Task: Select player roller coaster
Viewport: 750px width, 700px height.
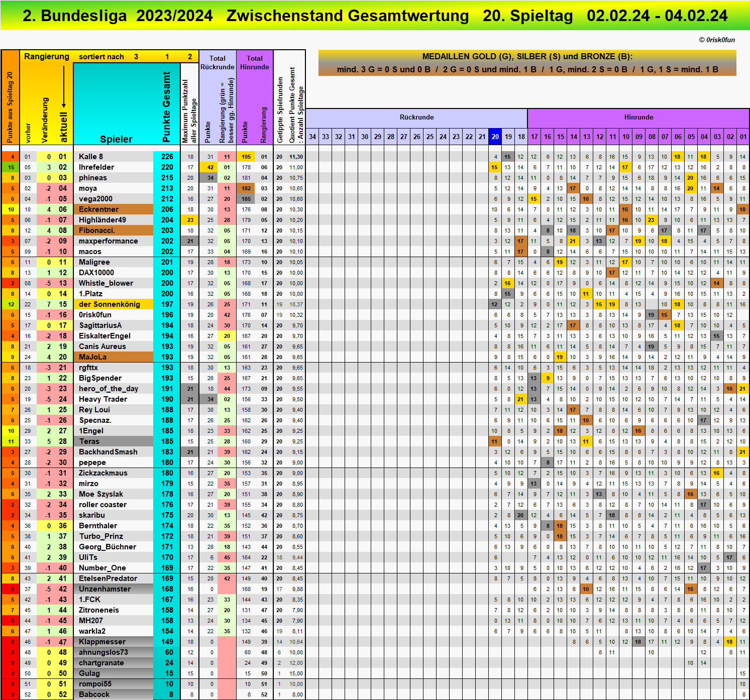Action: (x=103, y=505)
